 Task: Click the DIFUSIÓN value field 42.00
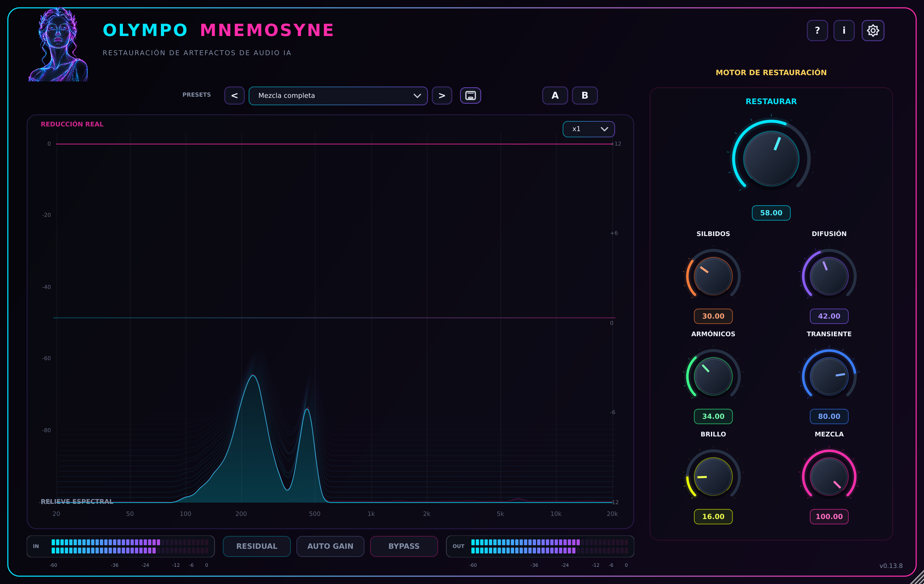(829, 316)
